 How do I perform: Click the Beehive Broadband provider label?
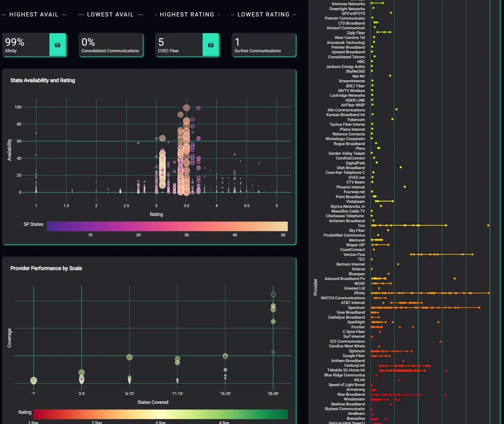point(348,404)
